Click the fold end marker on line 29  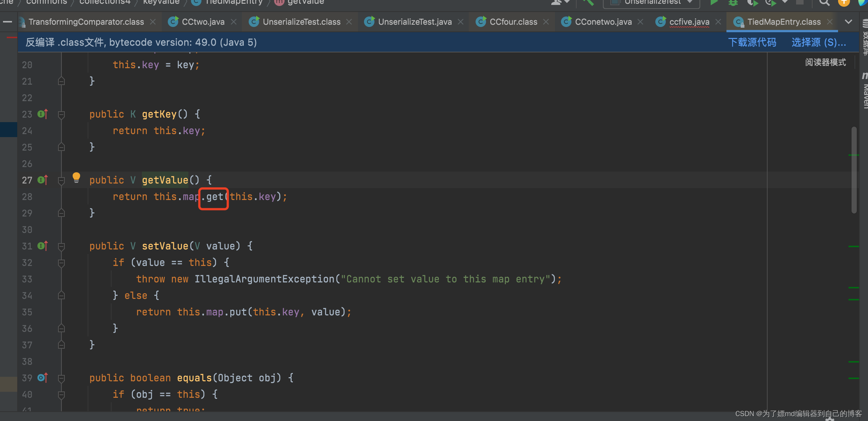pyautogui.click(x=61, y=213)
